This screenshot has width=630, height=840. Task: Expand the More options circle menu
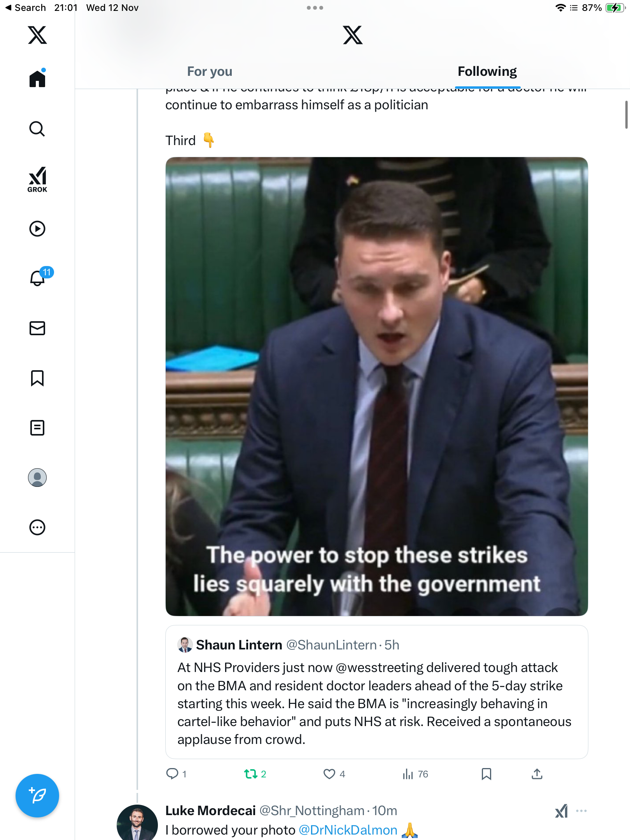coord(37,527)
